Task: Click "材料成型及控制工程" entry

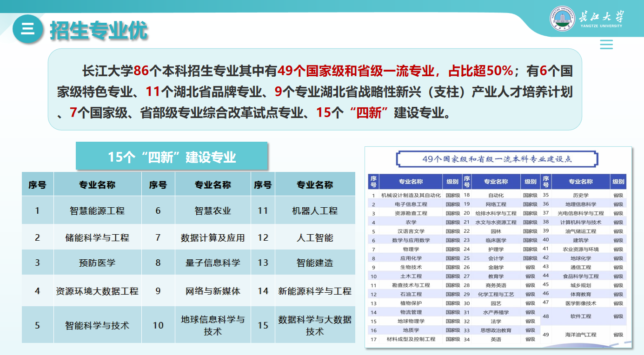Action: coord(411,339)
